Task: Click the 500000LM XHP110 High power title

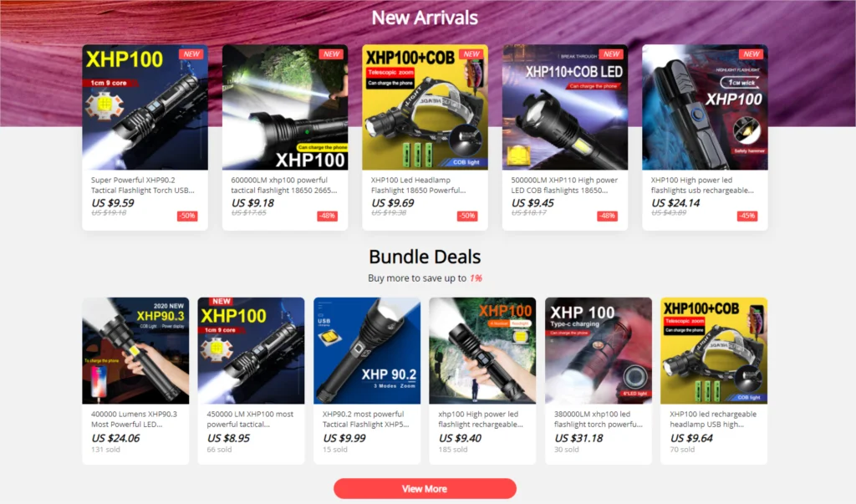Action: pyautogui.click(x=564, y=185)
